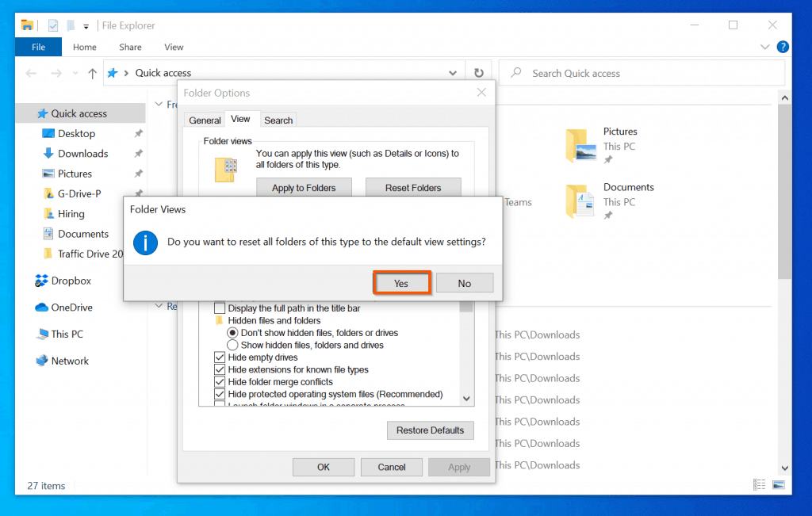Uncheck Hide empty drives

pos(220,357)
